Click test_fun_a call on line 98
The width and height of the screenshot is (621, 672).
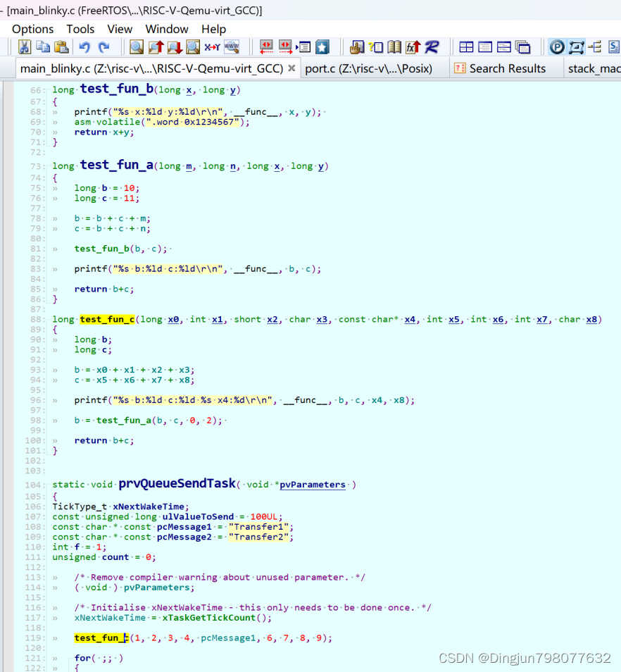tap(124, 421)
